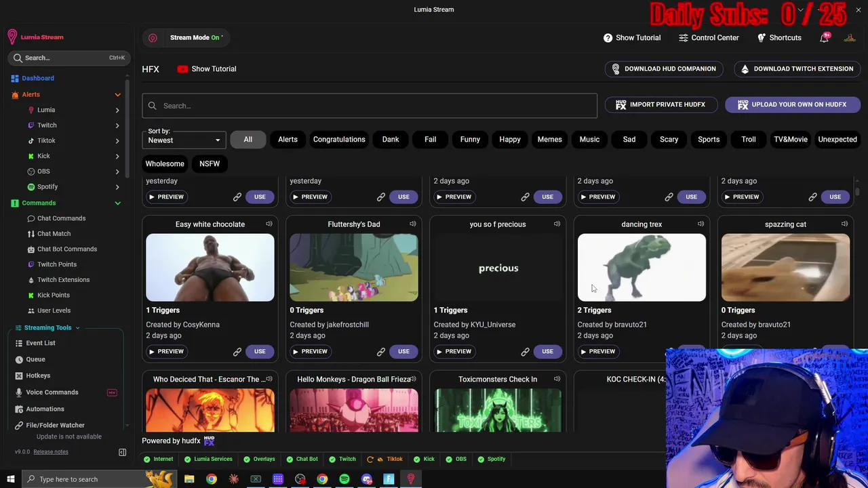
Task: Open spazzing cat thumbnail
Action: (785, 268)
